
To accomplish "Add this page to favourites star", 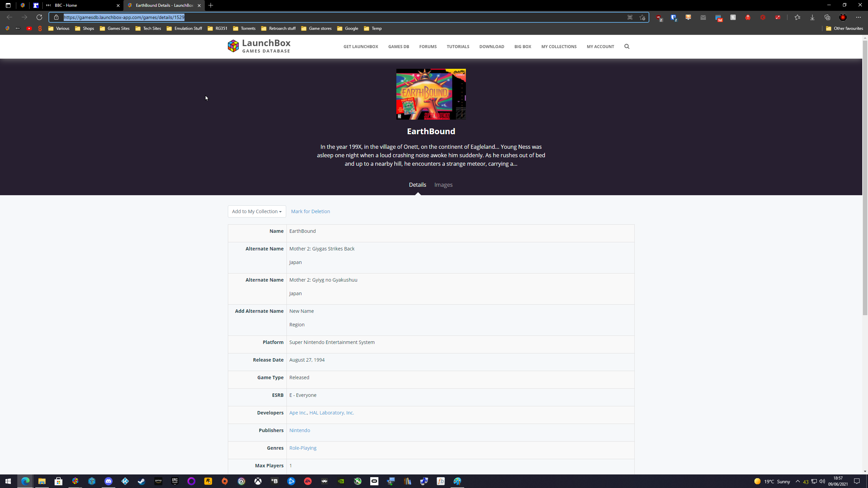I will (x=642, y=17).
